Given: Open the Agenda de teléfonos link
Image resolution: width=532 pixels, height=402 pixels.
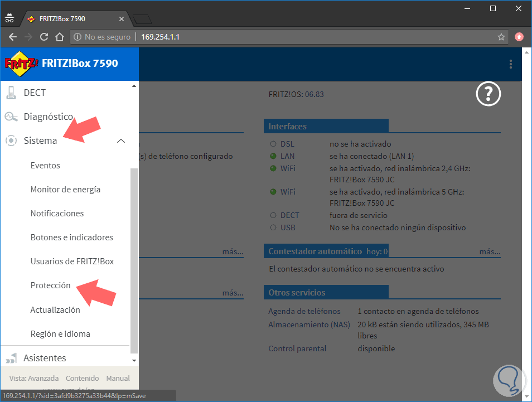Looking at the screenshot, I should [x=304, y=311].
